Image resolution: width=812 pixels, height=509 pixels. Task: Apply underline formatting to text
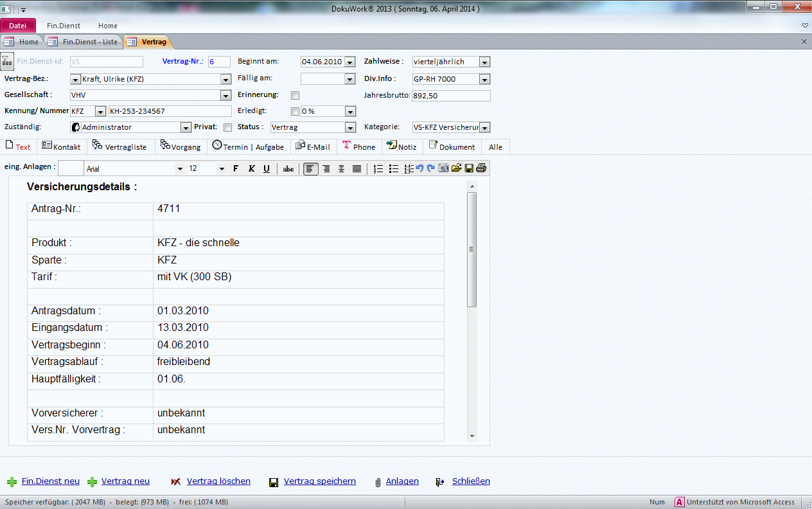coord(267,169)
